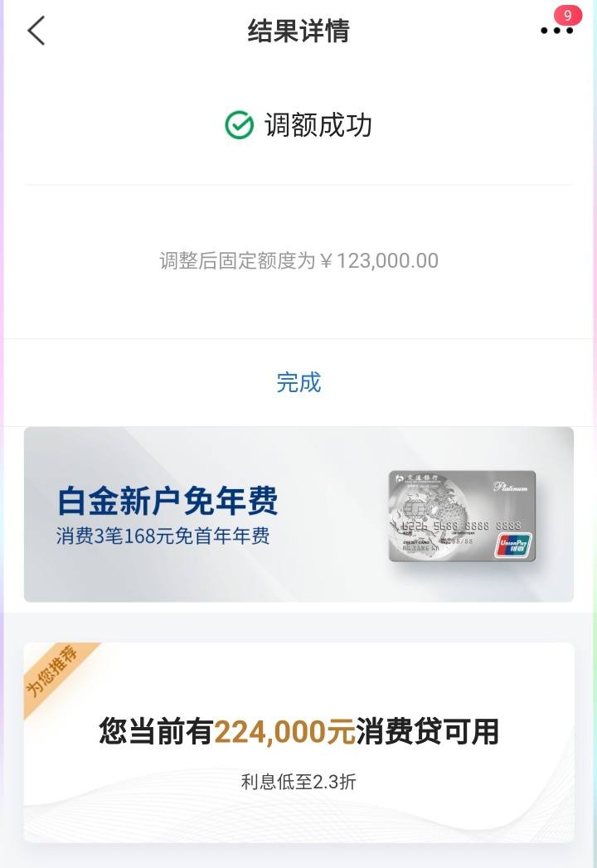
Task: Tap the green success checkmark icon
Action: (x=240, y=124)
